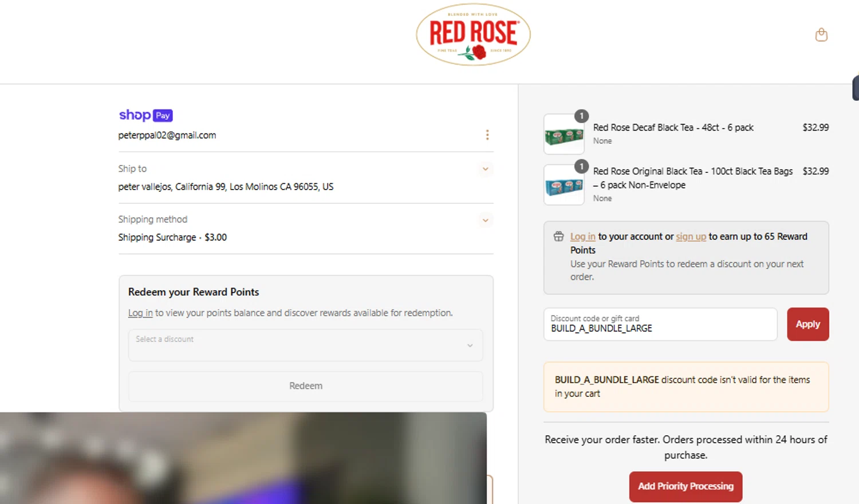859x504 pixels.
Task: Click the quantity badge on Decaf tea thumbnail
Action: pyautogui.click(x=581, y=116)
